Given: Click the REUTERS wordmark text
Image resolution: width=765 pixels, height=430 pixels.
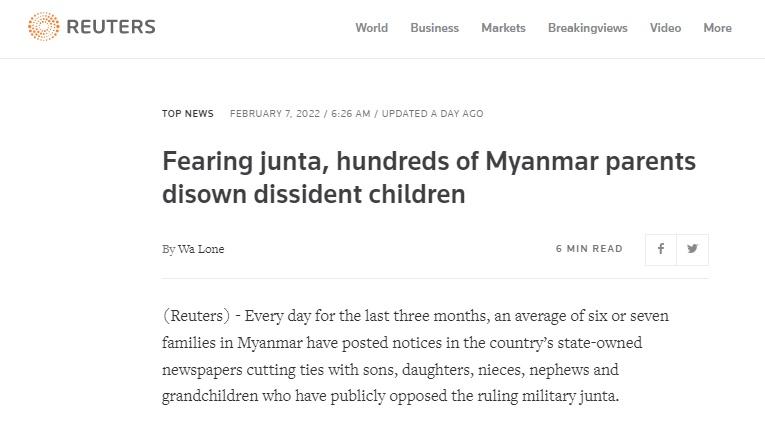Looking at the screenshot, I should click(110, 27).
